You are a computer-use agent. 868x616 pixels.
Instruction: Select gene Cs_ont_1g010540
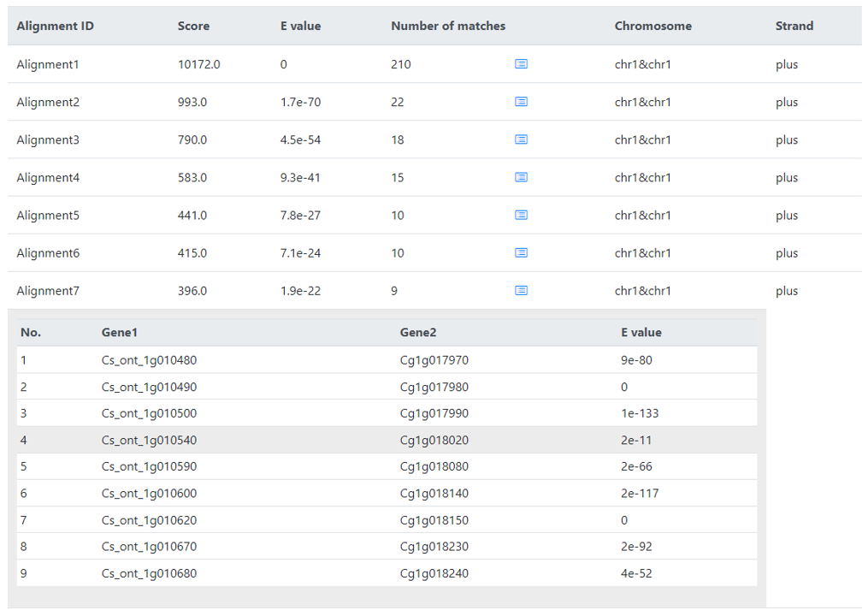149,441
